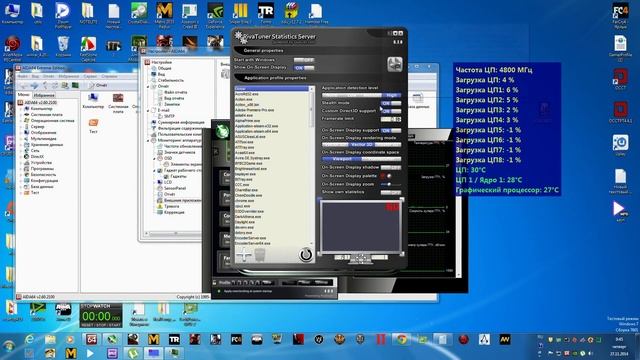Expand the Хранение данных node in the AIDA64 tree

[x=21, y=144]
